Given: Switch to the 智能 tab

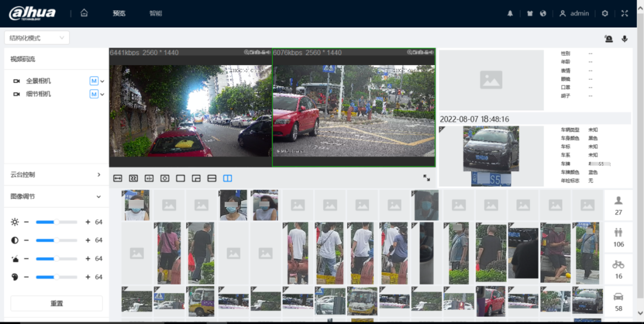Looking at the screenshot, I should (x=156, y=14).
